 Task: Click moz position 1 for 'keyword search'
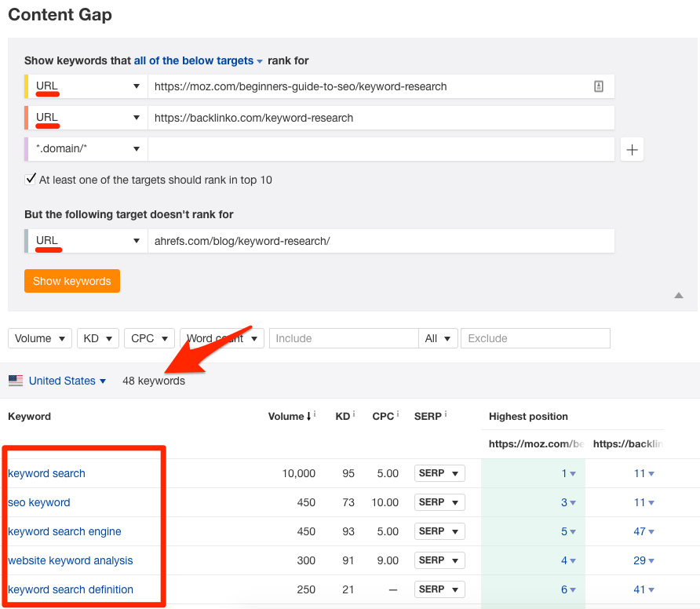[568, 473]
